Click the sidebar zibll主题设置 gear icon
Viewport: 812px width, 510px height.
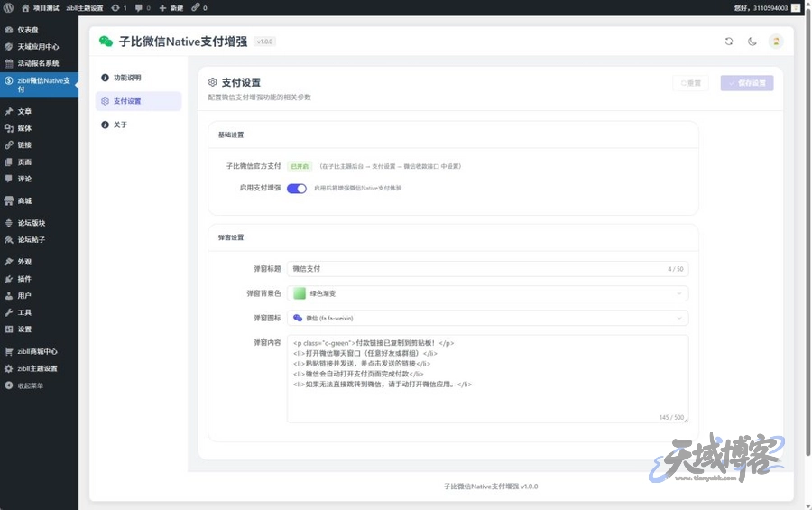[x=9, y=368]
